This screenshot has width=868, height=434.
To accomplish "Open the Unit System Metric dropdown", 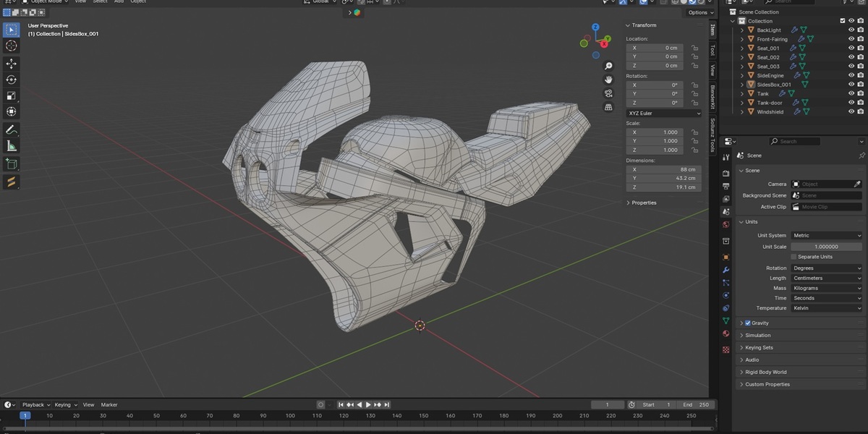I will click(x=827, y=236).
